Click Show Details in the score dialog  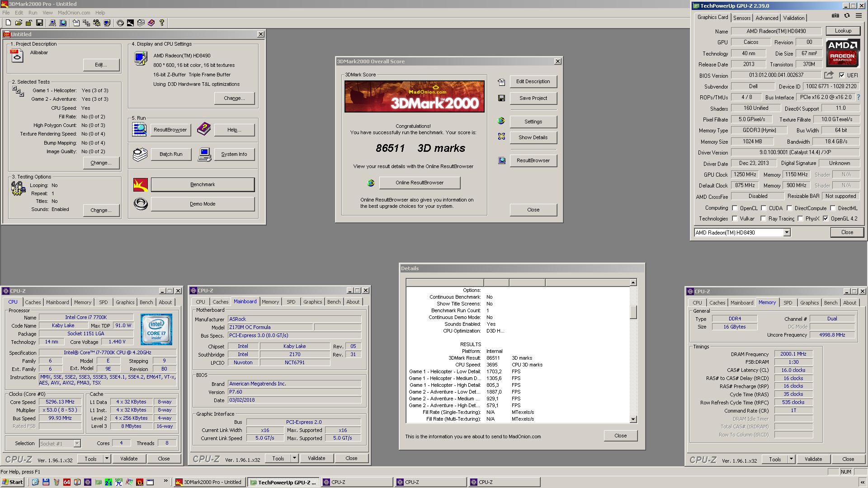(533, 137)
